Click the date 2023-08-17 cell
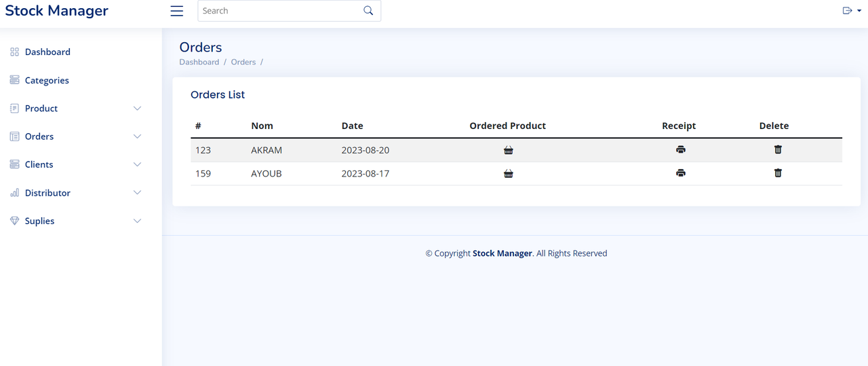This screenshot has height=366, width=868. click(366, 174)
